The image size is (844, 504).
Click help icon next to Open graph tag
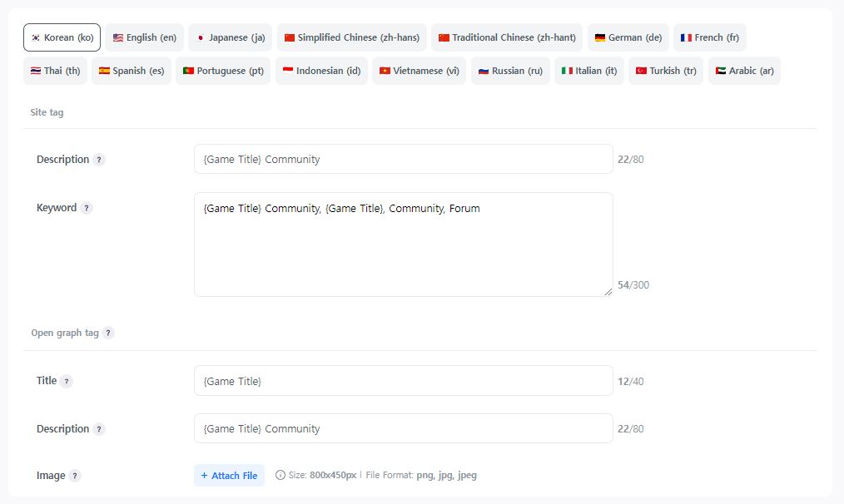108,334
